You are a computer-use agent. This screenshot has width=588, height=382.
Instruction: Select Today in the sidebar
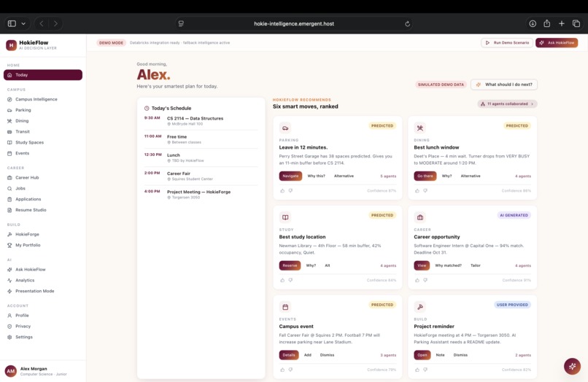tap(43, 75)
